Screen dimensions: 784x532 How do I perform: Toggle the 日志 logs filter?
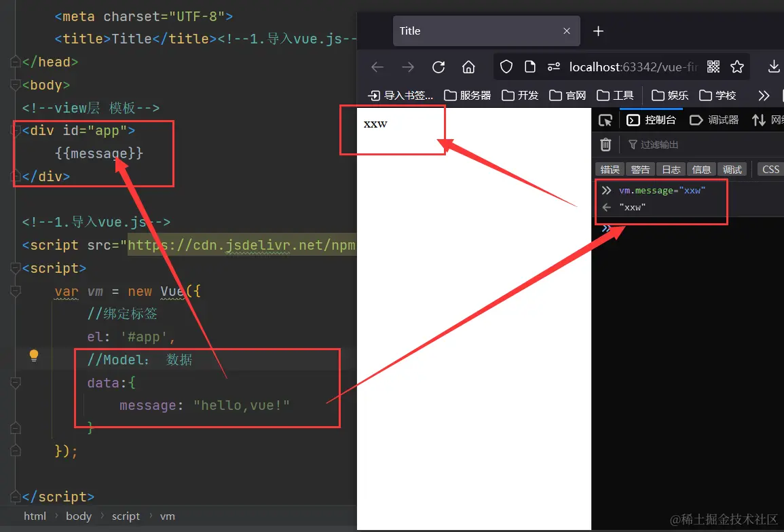point(671,170)
